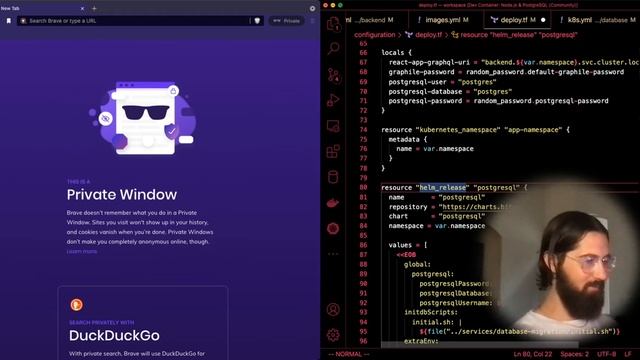Open the Extensions view in VS Code
Screen dimensions: 640x360
click(x=333, y=151)
